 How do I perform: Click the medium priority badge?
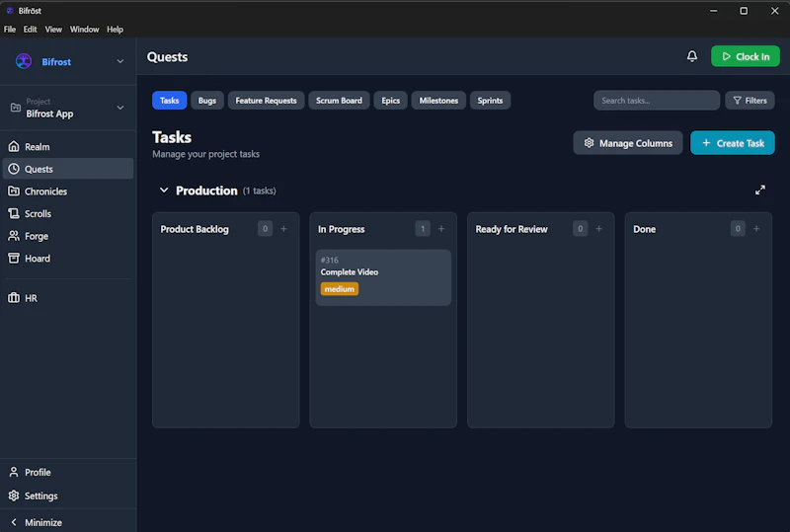click(339, 289)
